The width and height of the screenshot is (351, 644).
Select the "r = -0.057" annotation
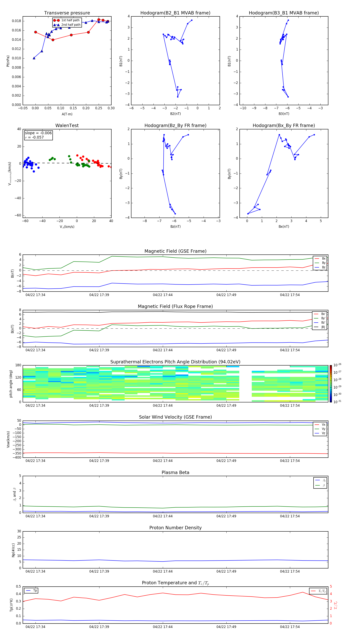tap(35, 137)
